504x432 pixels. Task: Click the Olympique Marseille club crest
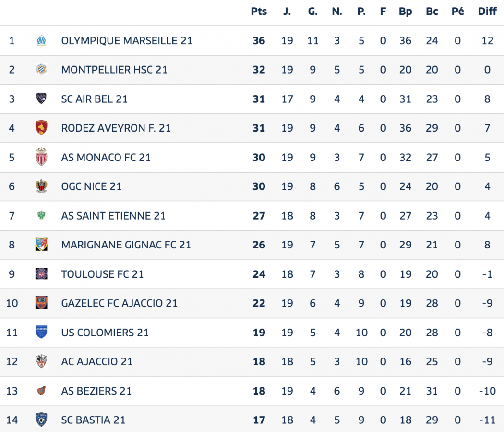(x=41, y=41)
